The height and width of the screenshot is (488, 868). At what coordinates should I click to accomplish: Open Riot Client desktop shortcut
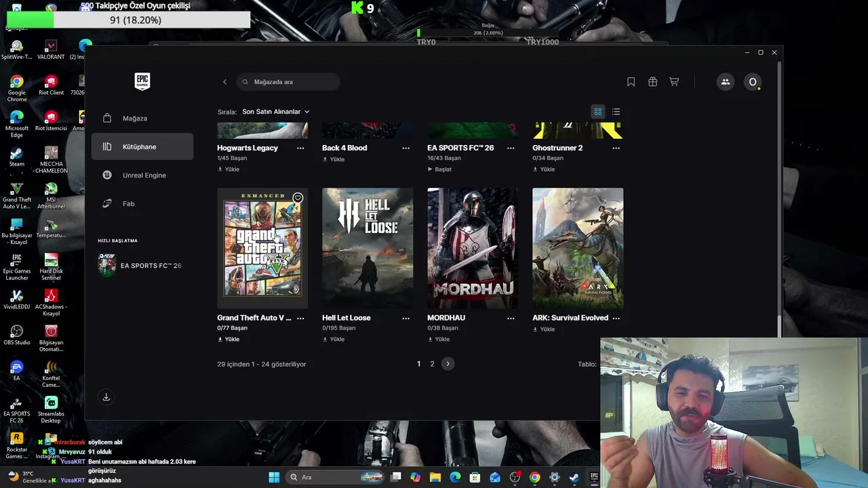(x=51, y=85)
